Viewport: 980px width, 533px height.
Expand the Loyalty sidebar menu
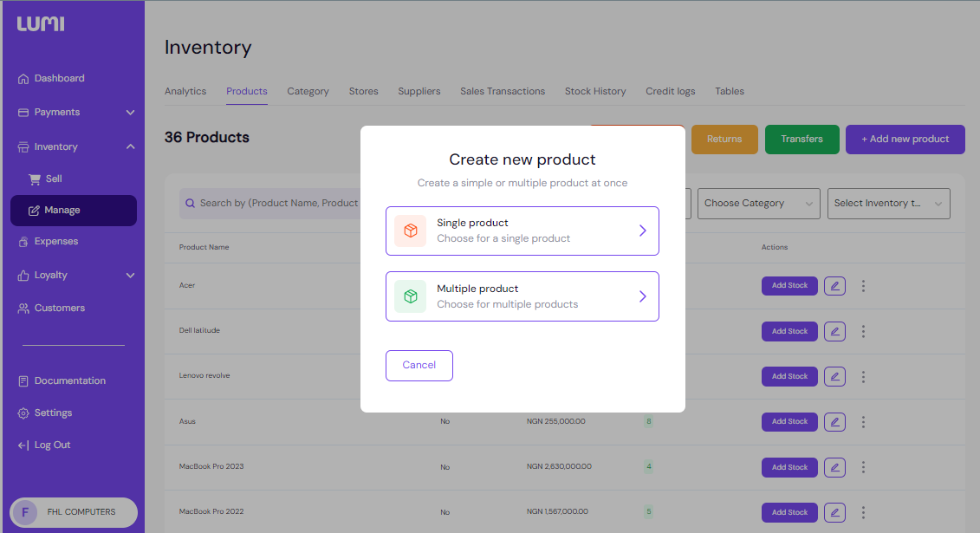click(130, 276)
